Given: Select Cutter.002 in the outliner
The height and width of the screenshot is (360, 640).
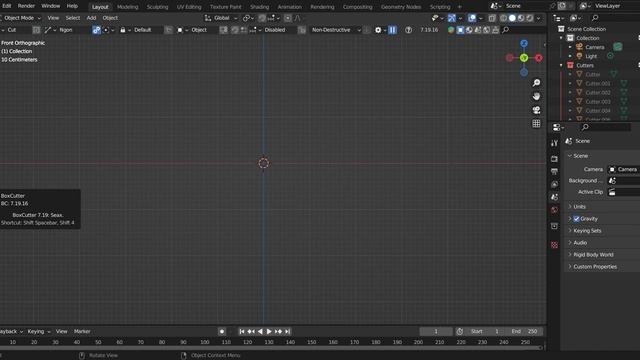Looking at the screenshot, I should coord(598,93).
